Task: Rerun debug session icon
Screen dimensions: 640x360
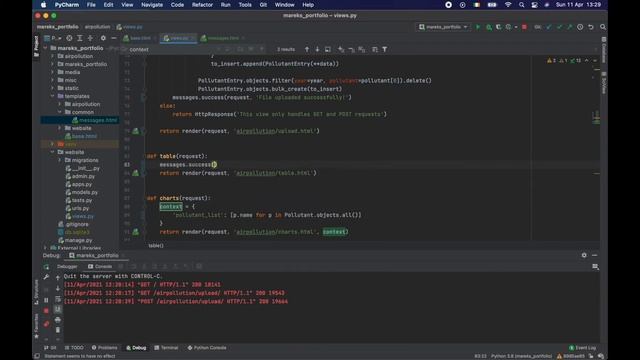Action: tap(46, 267)
